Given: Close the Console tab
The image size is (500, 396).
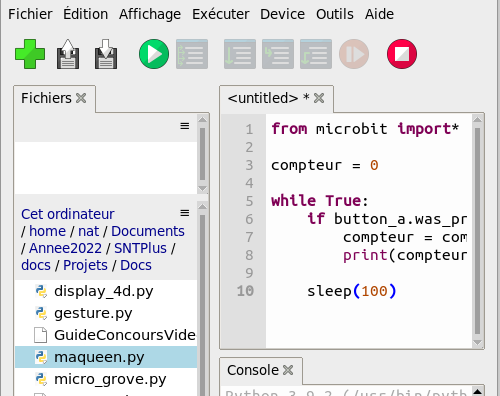Looking at the screenshot, I should [288, 370].
